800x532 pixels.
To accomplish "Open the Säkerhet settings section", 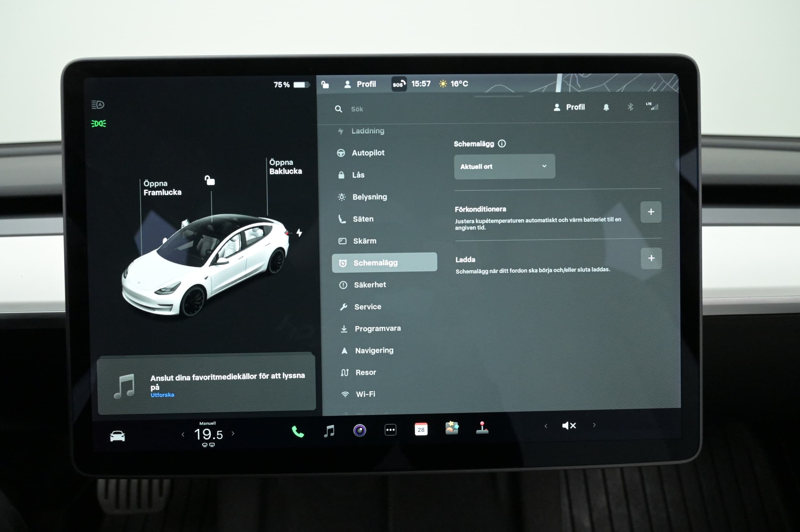I will click(x=370, y=285).
